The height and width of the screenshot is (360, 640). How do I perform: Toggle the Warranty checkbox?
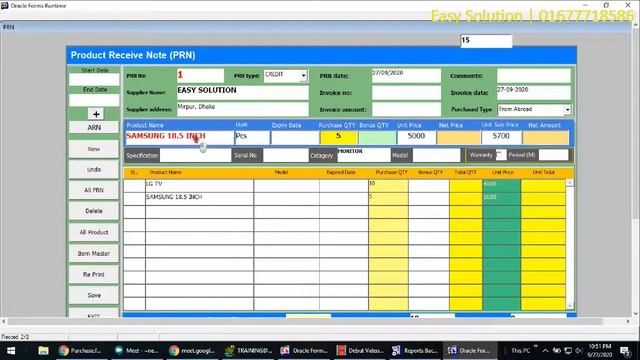pyautogui.click(x=500, y=155)
